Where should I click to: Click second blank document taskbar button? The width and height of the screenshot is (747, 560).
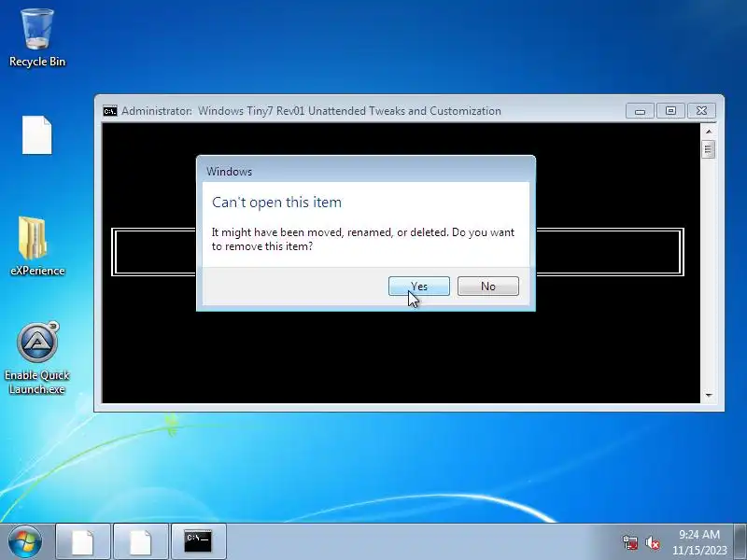[141, 542]
